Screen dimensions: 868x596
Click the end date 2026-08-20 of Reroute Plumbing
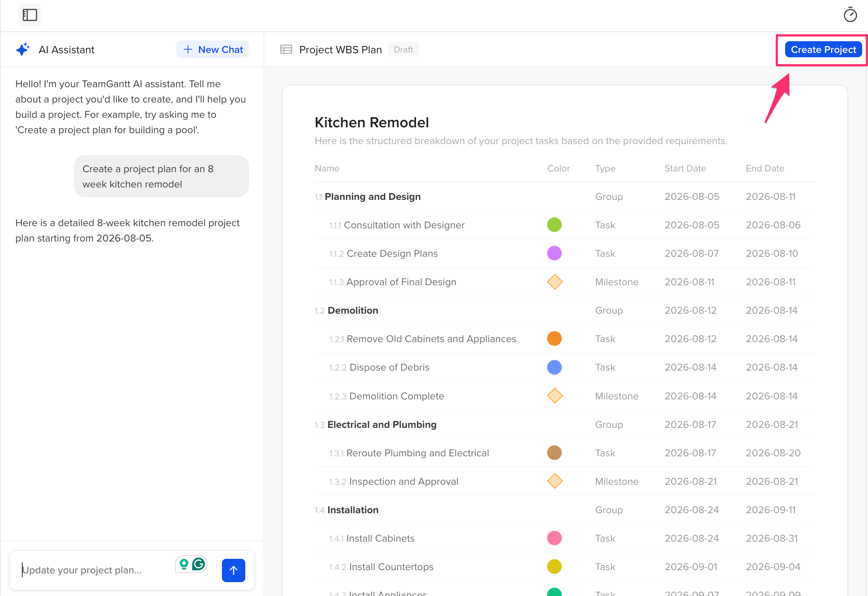(x=773, y=453)
